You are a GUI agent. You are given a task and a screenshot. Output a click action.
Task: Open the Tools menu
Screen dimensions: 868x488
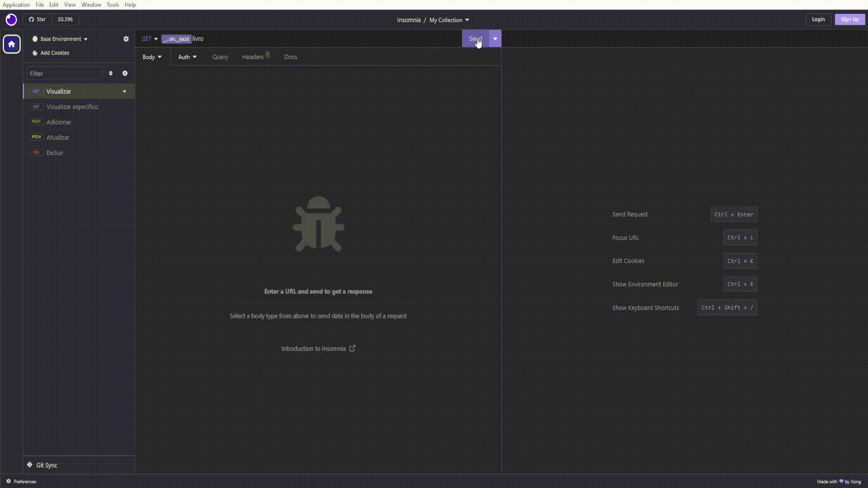coord(113,5)
